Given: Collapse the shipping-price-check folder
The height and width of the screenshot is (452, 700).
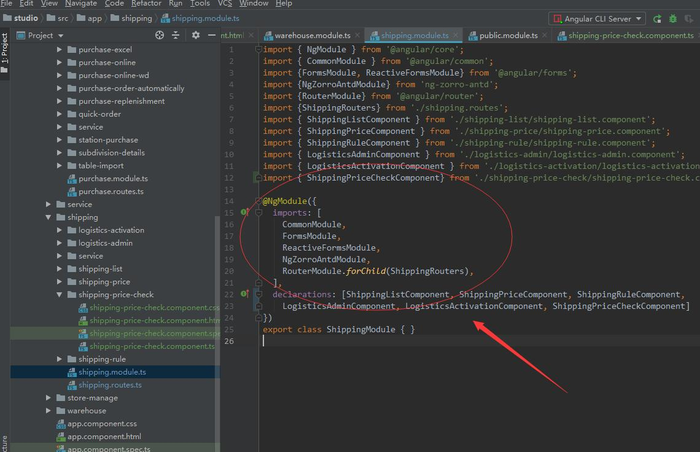Looking at the screenshot, I should (x=59, y=294).
